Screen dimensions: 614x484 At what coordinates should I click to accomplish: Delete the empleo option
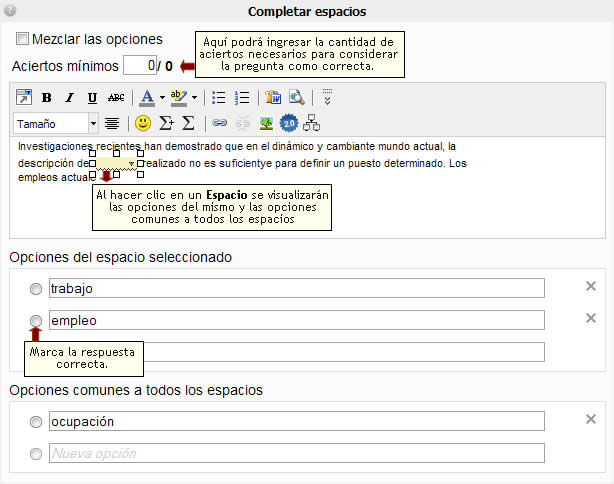pos(591,318)
